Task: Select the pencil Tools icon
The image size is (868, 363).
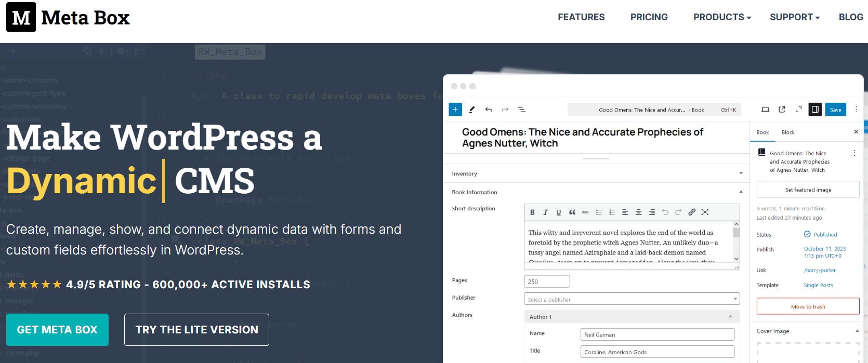Action: click(472, 110)
